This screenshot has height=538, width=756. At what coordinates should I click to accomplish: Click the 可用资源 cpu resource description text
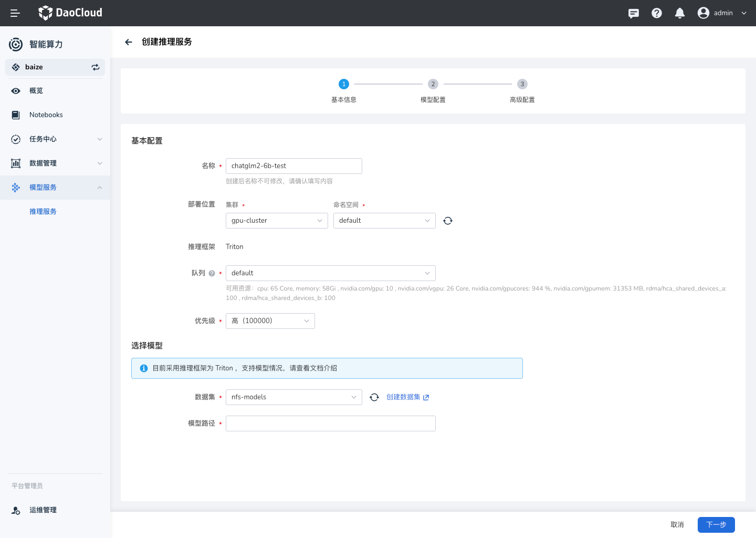click(476, 293)
